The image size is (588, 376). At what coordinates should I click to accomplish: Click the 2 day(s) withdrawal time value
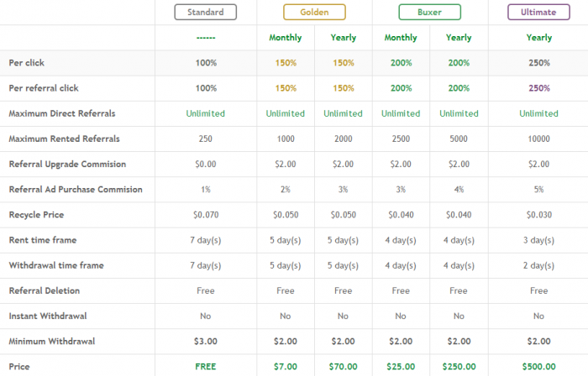pos(539,265)
